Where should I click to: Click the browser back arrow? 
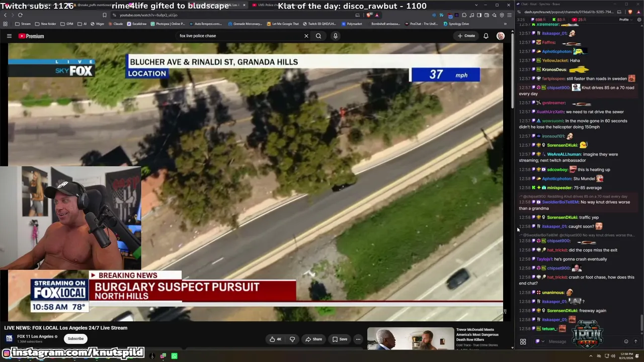(x=6, y=15)
